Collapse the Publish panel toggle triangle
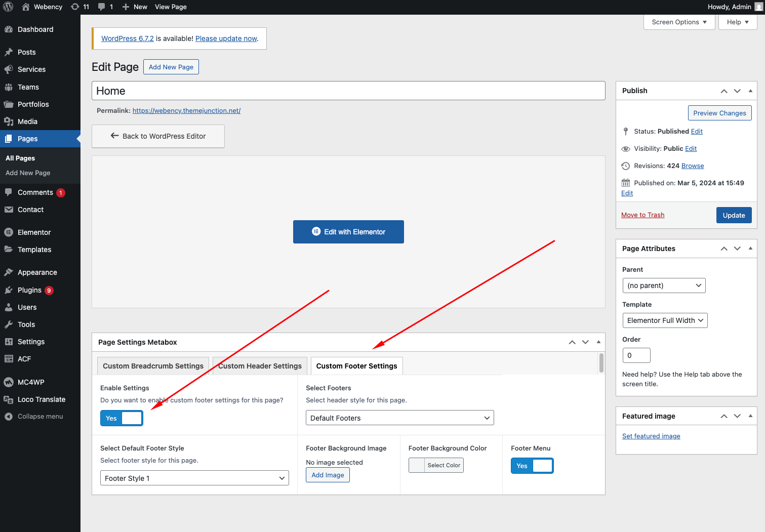The width and height of the screenshot is (765, 532). pos(750,91)
